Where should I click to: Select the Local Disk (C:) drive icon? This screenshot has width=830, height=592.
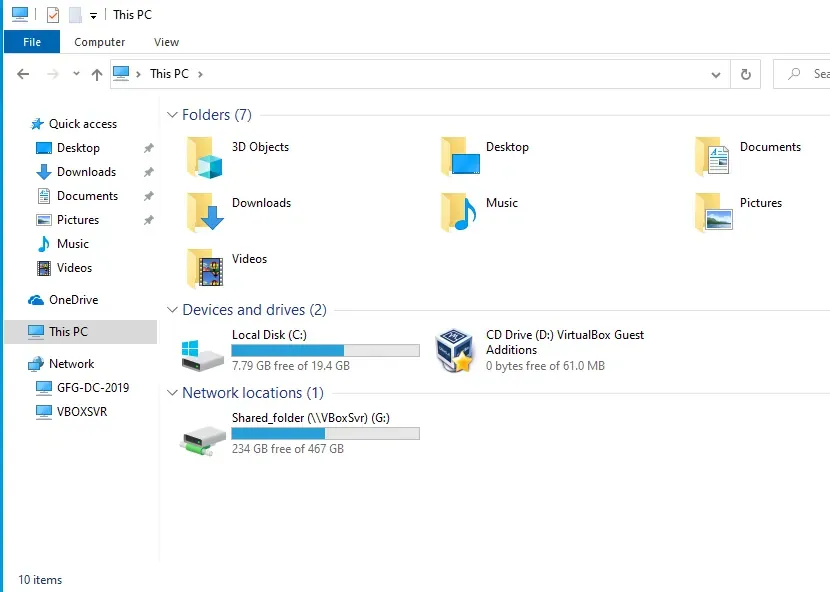(204, 351)
